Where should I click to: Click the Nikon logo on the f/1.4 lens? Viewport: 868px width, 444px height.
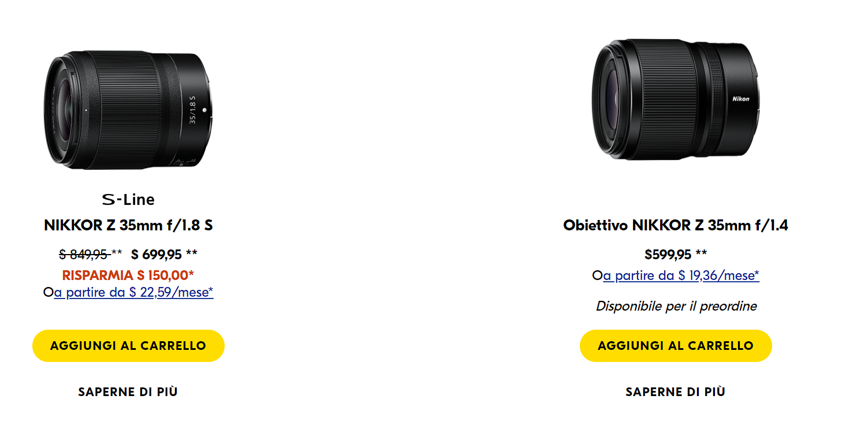pyautogui.click(x=741, y=99)
